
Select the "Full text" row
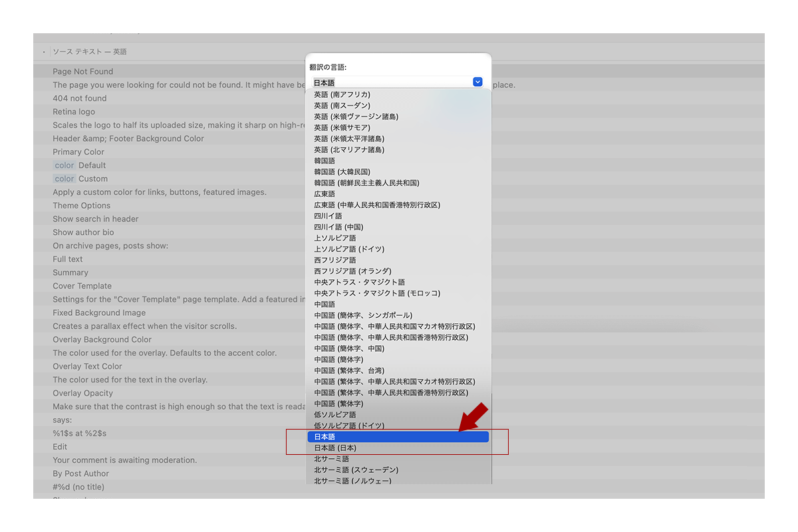68,259
